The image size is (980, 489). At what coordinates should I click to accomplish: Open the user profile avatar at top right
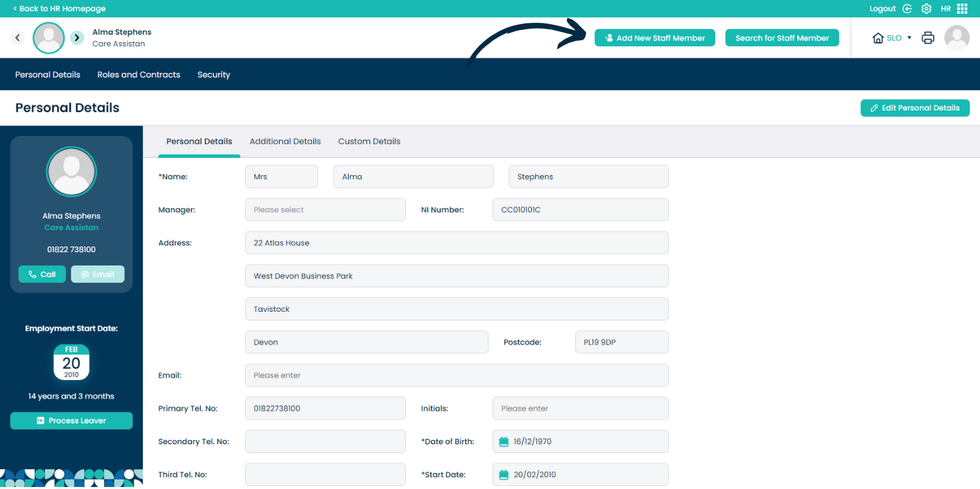click(957, 38)
